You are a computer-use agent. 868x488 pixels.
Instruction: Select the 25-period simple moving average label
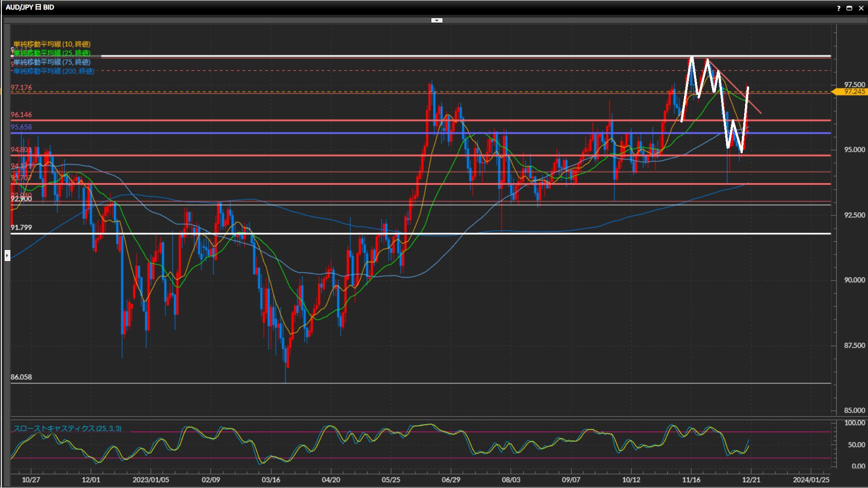(52, 53)
